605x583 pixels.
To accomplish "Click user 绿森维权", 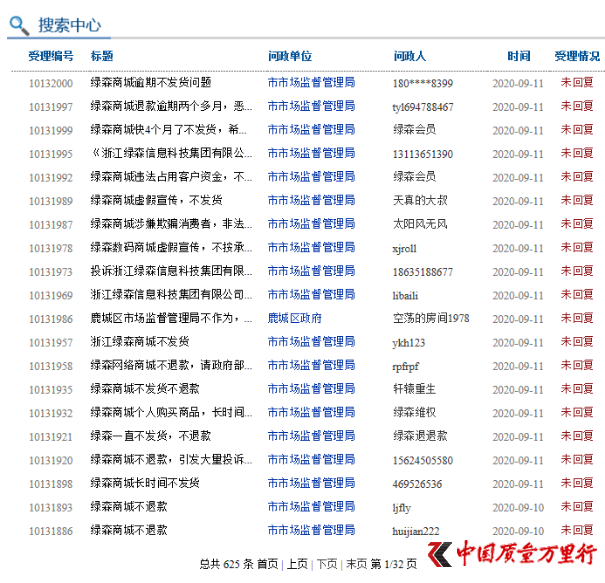I will (414, 412).
